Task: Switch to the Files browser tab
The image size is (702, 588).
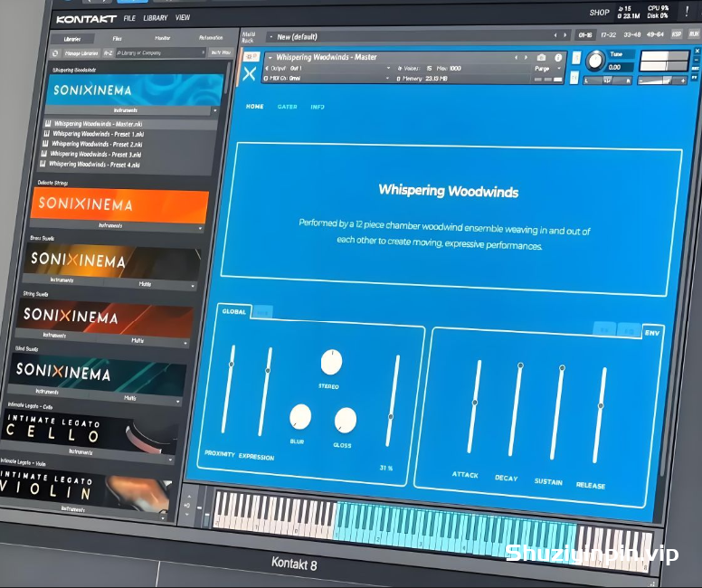Action: (x=118, y=39)
